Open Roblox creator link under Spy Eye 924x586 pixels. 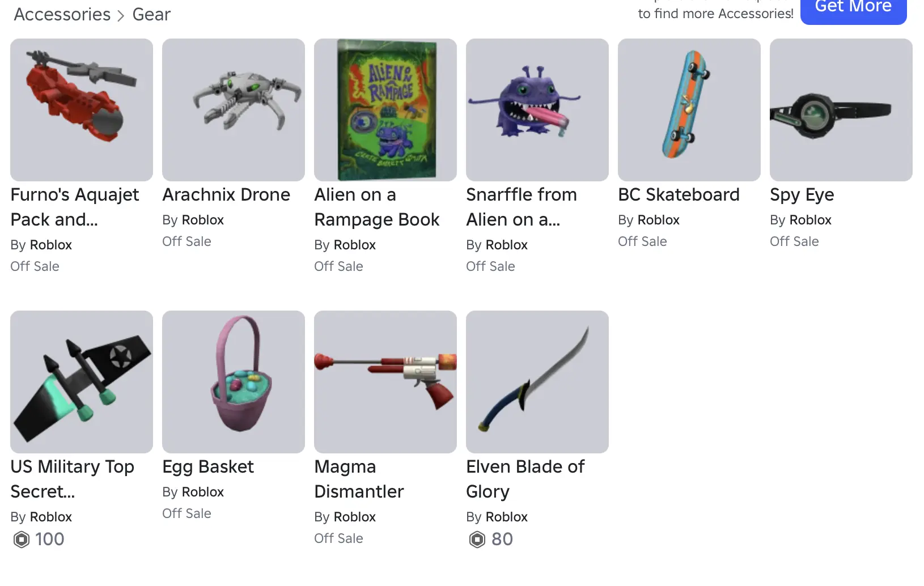(x=811, y=220)
